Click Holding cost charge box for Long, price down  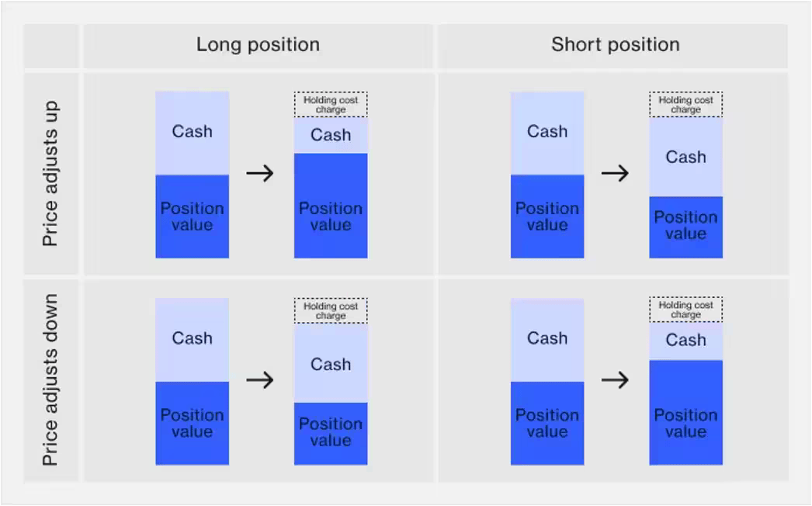tap(331, 311)
